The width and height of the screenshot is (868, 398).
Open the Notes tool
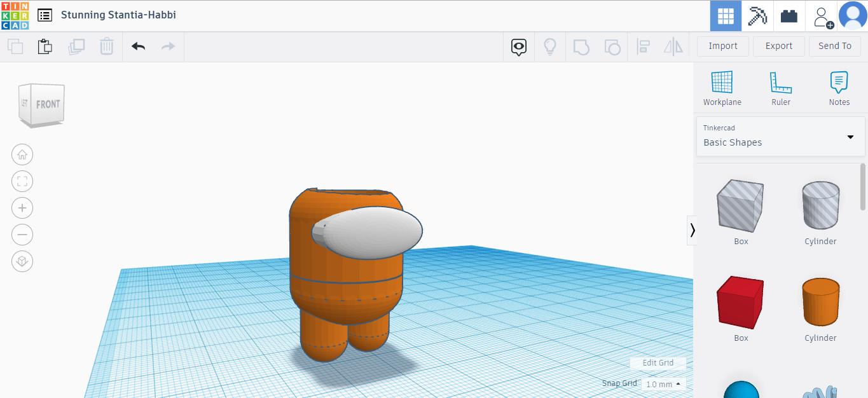839,88
